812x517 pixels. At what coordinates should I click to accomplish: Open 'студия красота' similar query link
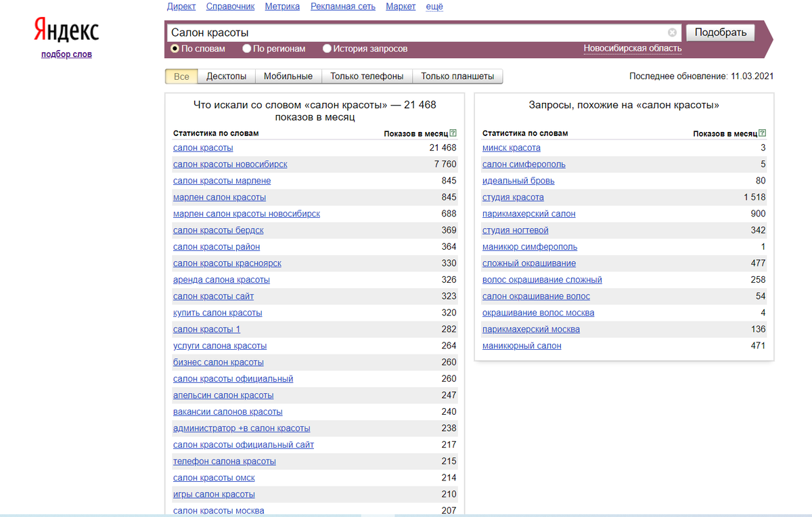coord(513,198)
